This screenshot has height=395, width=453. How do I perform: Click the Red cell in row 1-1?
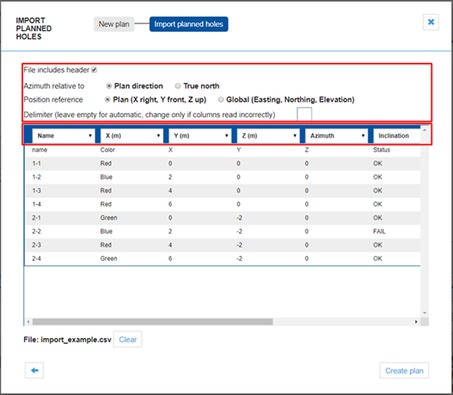coord(106,163)
